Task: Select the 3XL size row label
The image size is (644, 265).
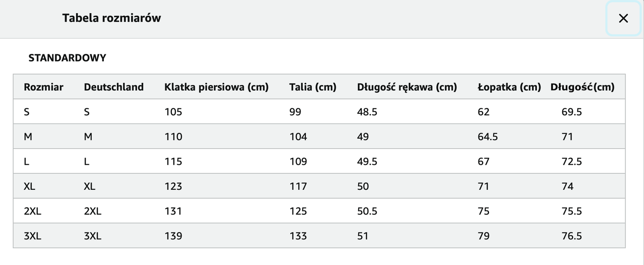Action: tap(32, 236)
